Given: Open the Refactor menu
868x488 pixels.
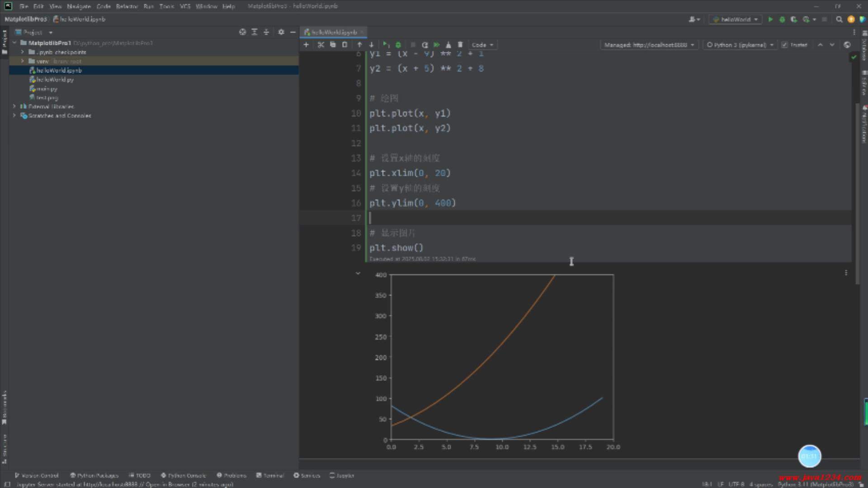Looking at the screenshot, I should 127,6.
